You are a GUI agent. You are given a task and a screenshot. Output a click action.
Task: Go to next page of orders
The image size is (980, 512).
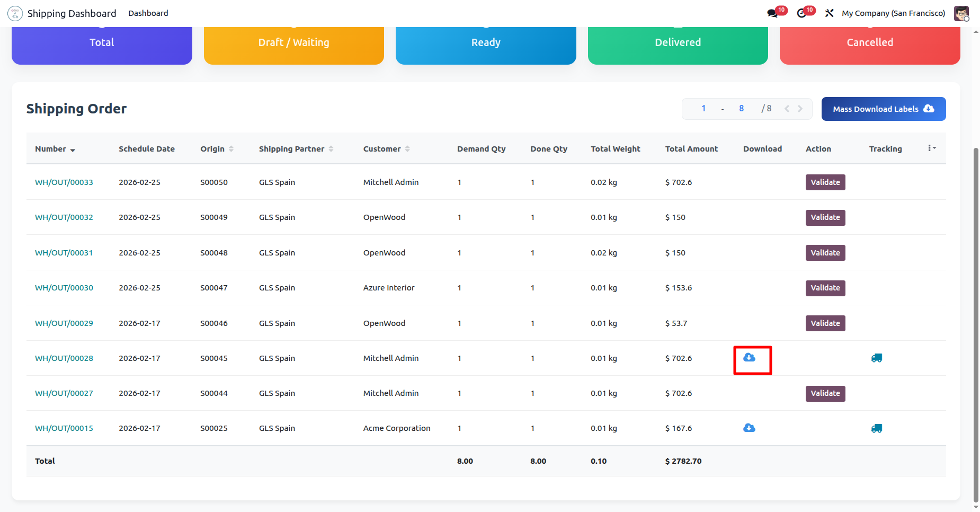tap(800, 109)
